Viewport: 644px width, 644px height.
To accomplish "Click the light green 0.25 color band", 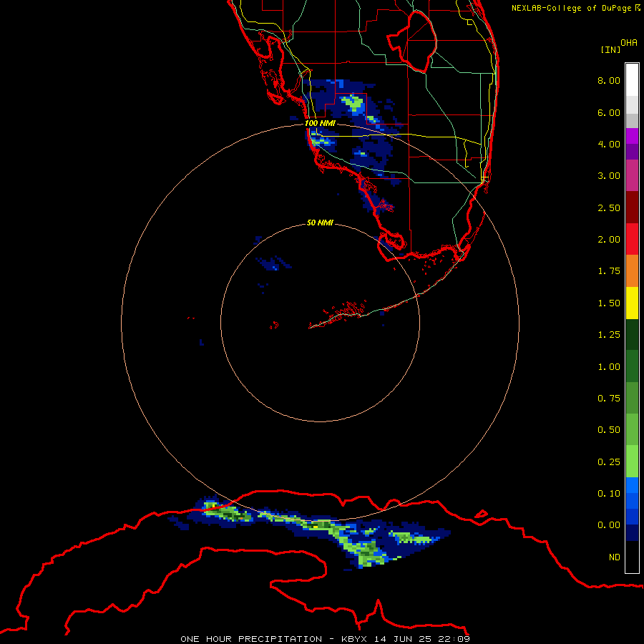I will point(632,462).
